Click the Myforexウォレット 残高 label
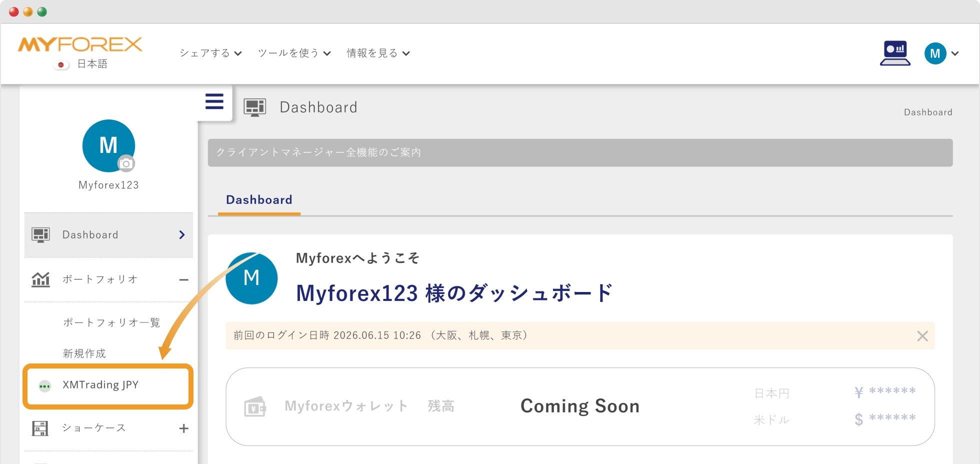The height and width of the screenshot is (464, 980). (369, 406)
